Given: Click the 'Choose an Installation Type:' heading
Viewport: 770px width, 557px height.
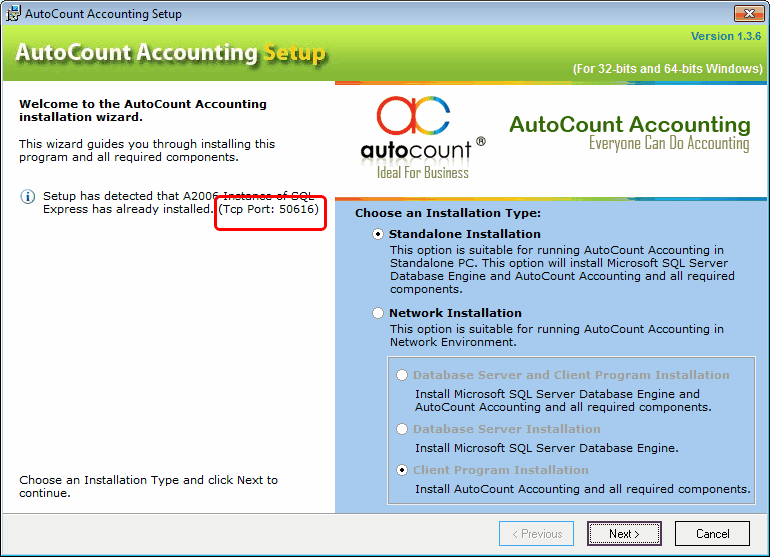Looking at the screenshot, I should 448,213.
